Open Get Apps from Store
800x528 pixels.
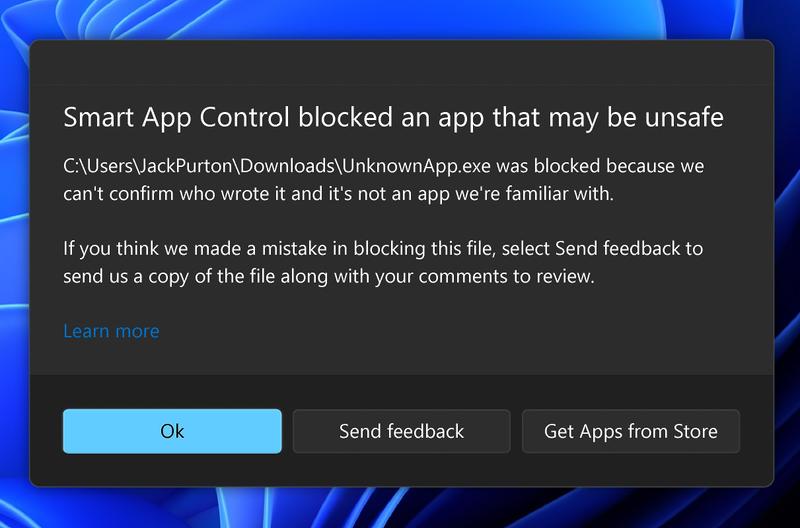pyautogui.click(x=631, y=431)
